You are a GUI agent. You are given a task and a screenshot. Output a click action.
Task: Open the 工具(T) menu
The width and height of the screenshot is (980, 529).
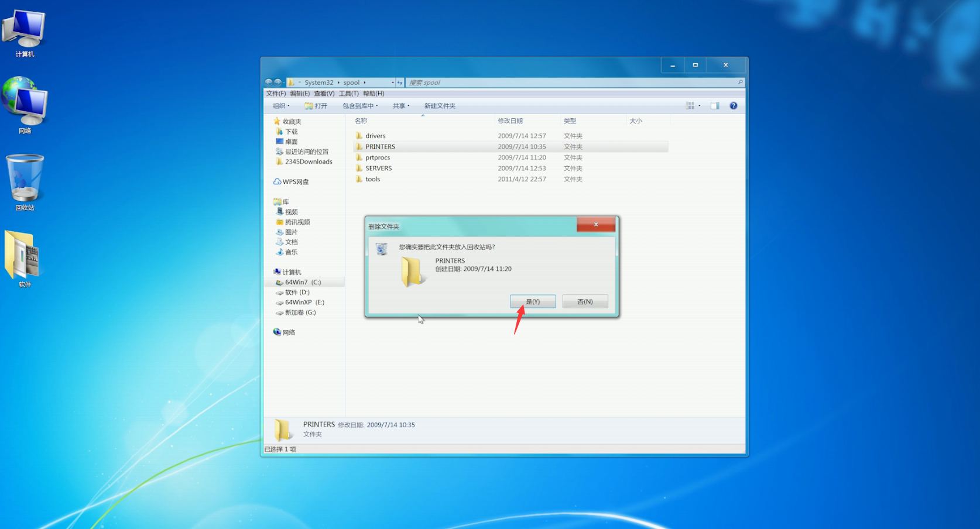click(348, 94)
